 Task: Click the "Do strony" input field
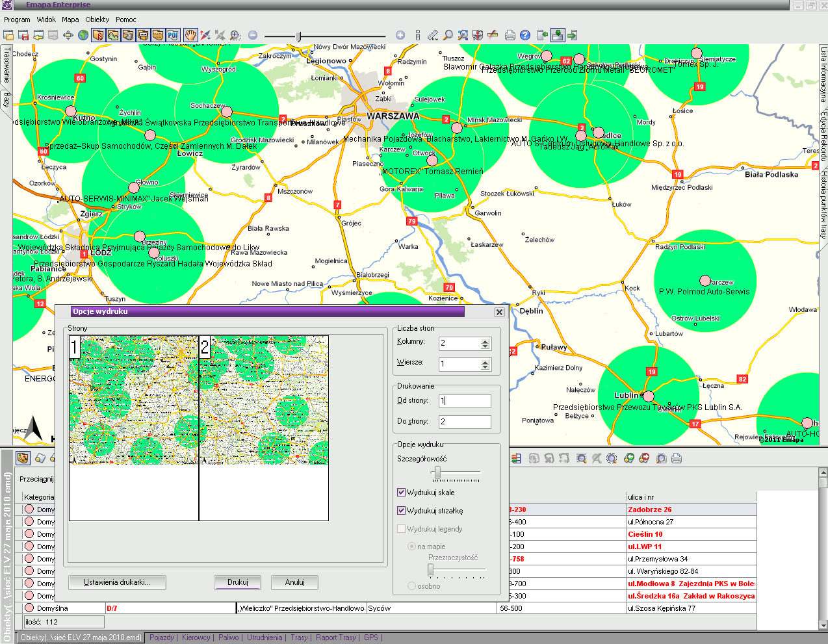tap(465, 422)
